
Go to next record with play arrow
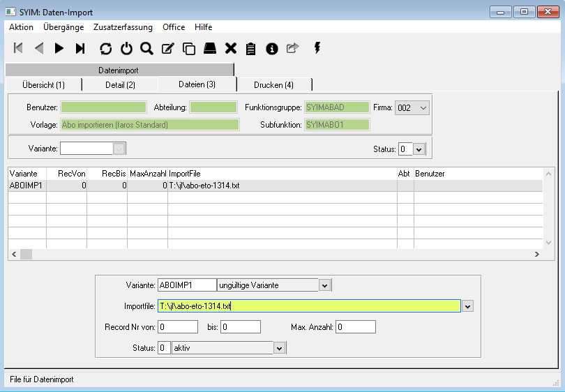pyautogui.click(x=59, y=48)
